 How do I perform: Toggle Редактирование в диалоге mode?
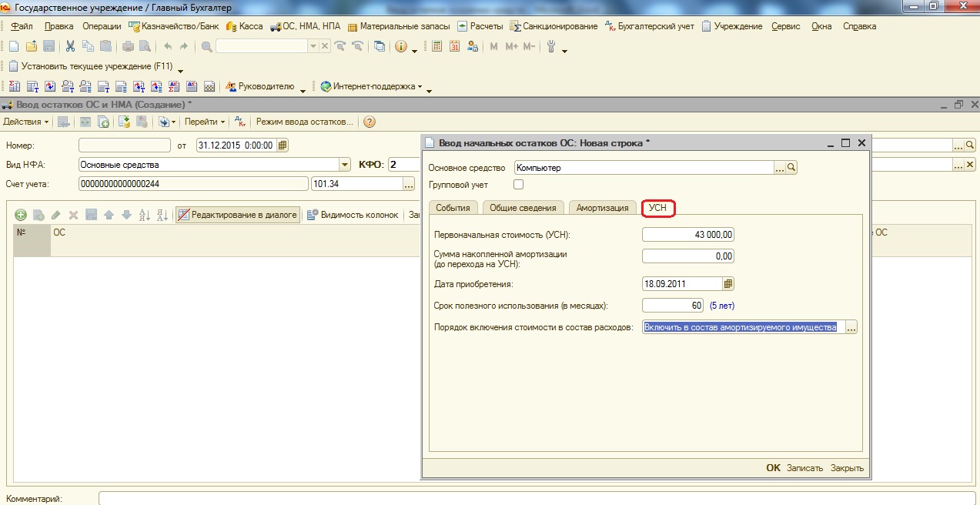point(238,216)
